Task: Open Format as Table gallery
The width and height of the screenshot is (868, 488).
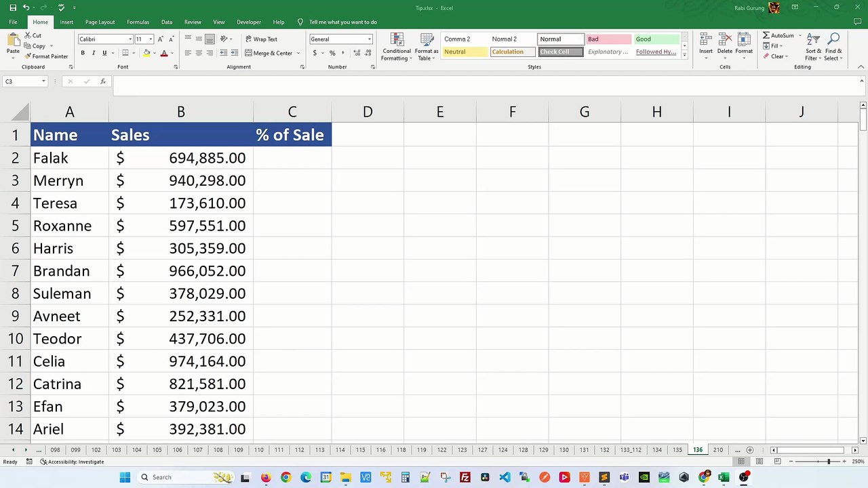Action: click(427, 47)
